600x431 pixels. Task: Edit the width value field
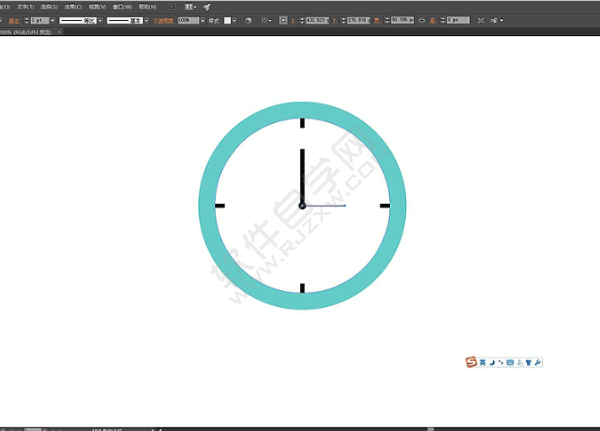(x=403, y=20)
